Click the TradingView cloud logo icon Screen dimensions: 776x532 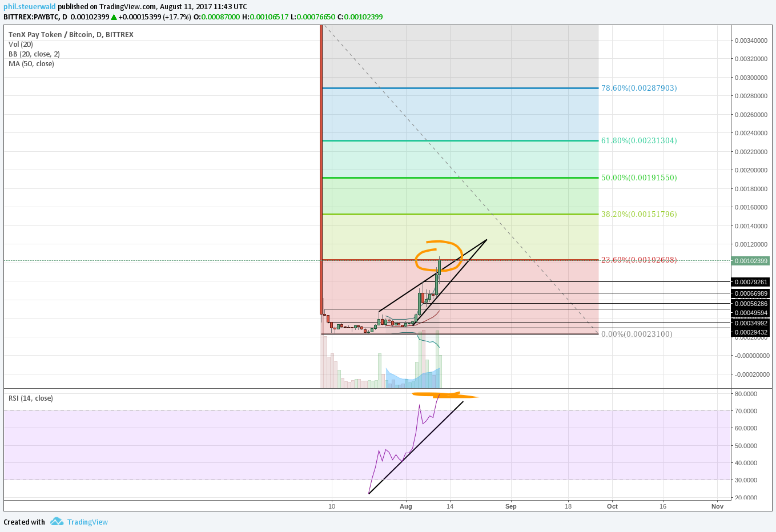(x=57, y=521)
